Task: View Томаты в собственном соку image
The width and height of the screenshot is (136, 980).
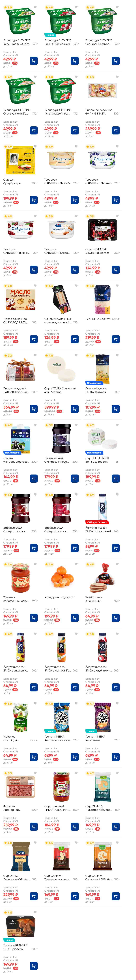Action: pyautogui.click(x=20, y=578)
